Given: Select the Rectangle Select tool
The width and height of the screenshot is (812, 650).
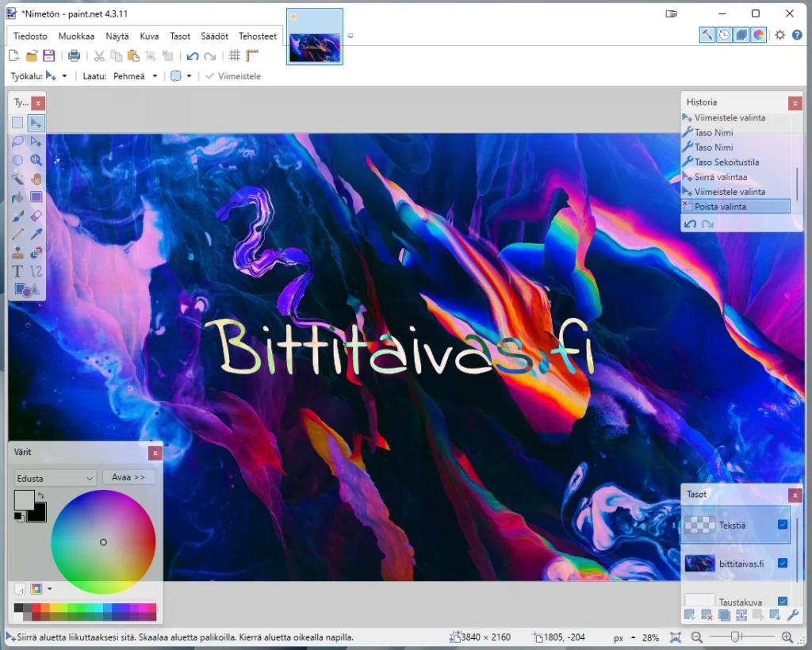Looking at the screenshot, I should (17, 123).
